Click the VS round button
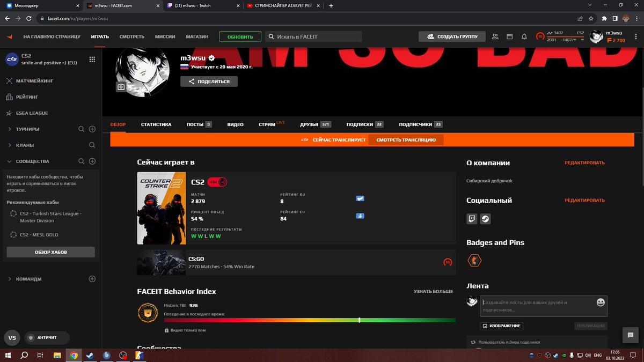This screenshot has height=362, width=644. (12, 338)
